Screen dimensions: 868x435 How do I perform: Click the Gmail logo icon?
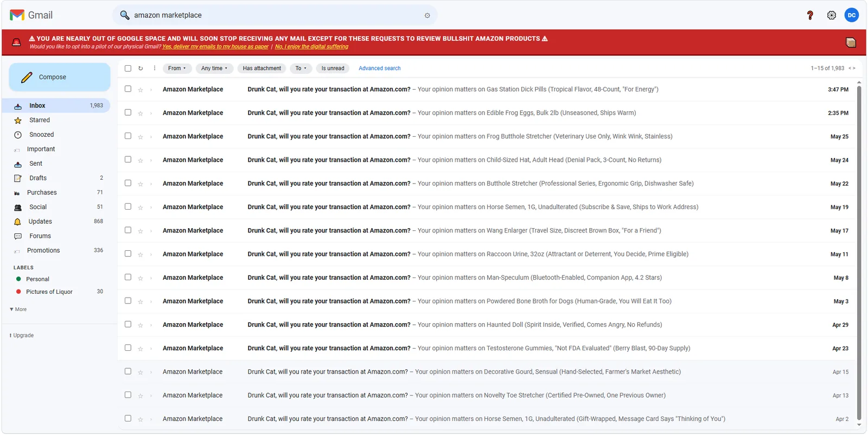tap(17, 15)
